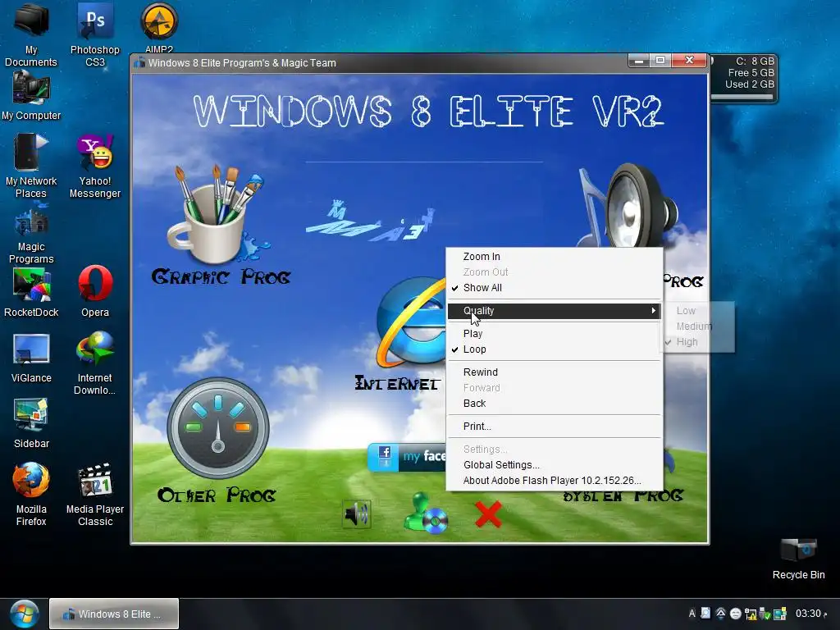Open Other Prog gauge dial icon
This screenshot has height=630, width=840.
[x=218, y=427]
